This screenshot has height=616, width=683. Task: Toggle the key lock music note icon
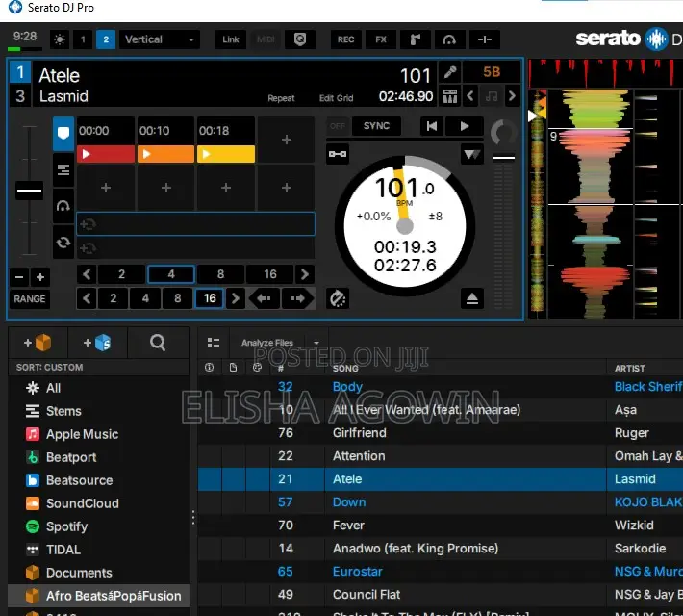tap(492, 96)
